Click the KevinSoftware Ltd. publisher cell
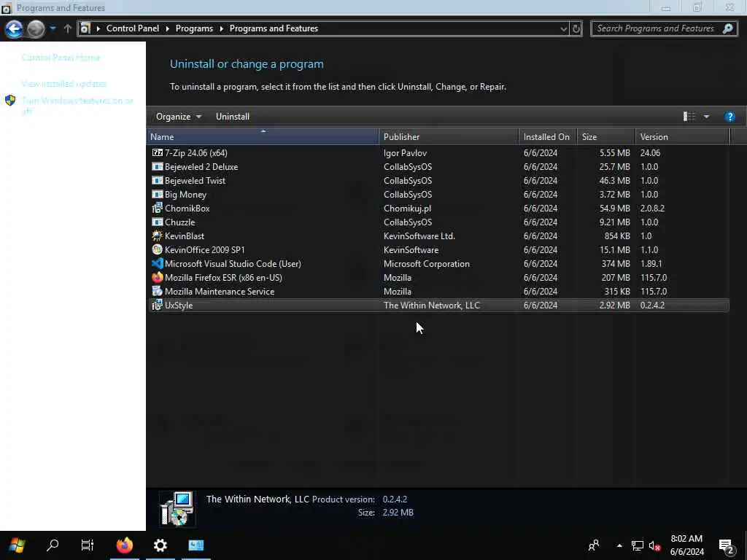The image size is (747, 560). (x=419, y=236)
